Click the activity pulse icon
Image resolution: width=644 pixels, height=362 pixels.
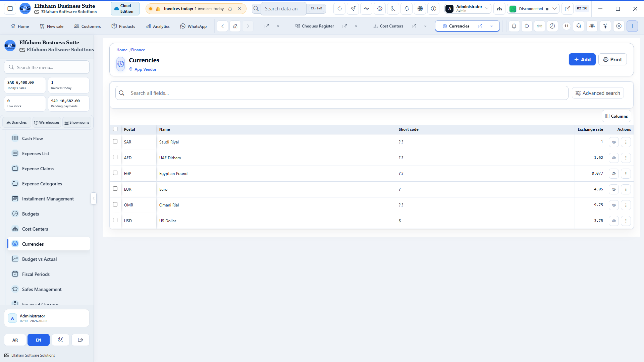[x=366, y=9]
